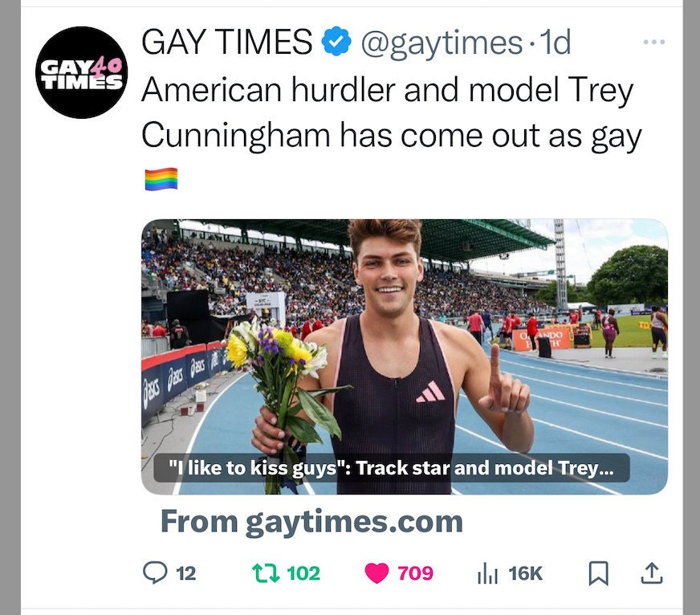
Task: Click the reply speech bubble icon
Action: pyautogui.click(x=155, y=573)
